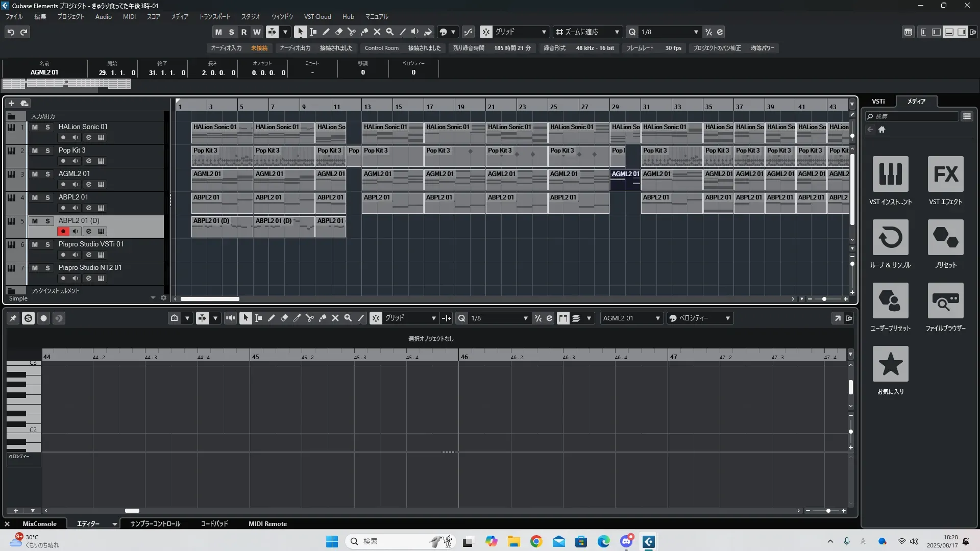Click the オーディオ入力 未接続 status button
Image resolution: width=980 pixels, height=551 pixels.
click(x=239, y=48)
